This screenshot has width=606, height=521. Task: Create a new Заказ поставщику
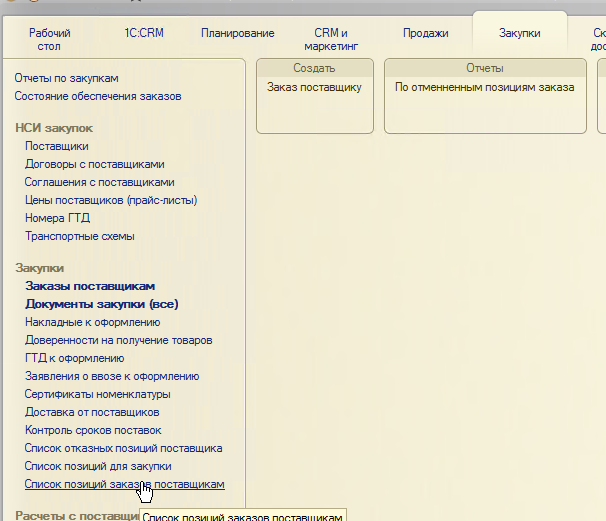(x=313, y=88)
